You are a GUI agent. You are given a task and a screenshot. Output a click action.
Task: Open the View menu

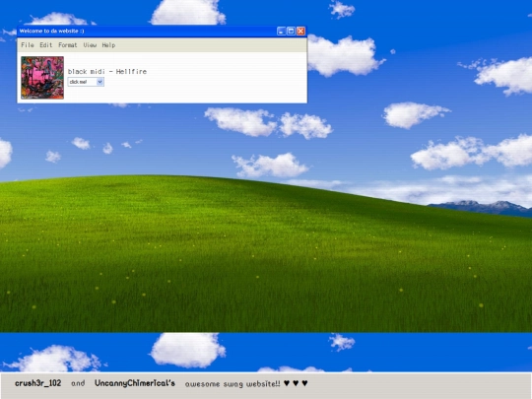90,44
